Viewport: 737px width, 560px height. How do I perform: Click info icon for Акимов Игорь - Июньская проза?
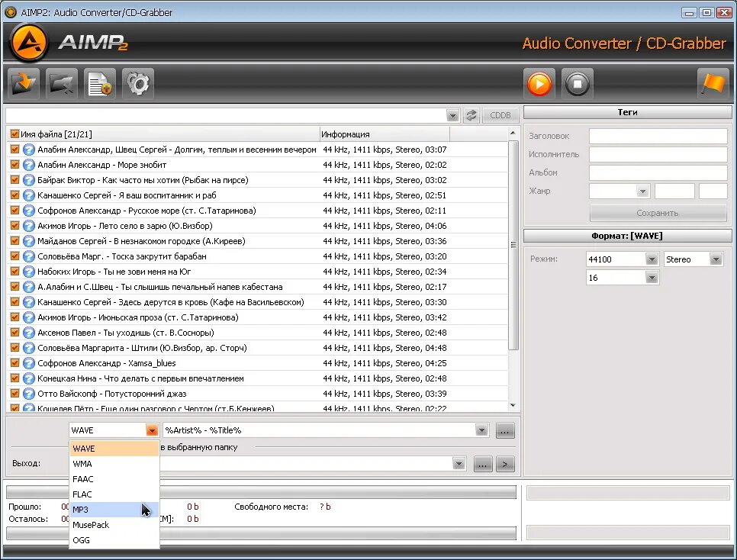pyautogui.click(x=29, y=317)
